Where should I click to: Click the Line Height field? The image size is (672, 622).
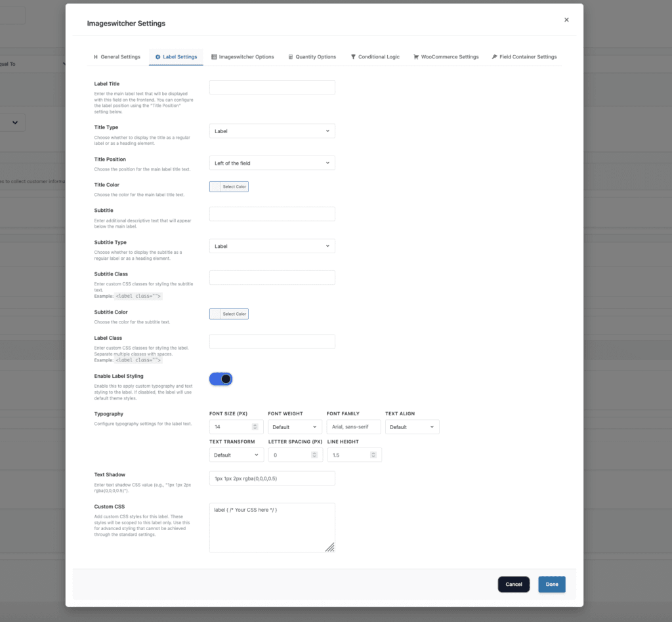tap(354, 455)
